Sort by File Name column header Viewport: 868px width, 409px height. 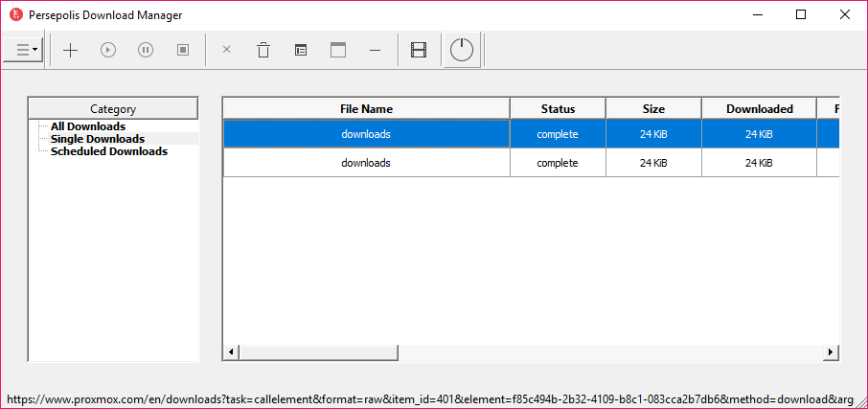point(366,108)
